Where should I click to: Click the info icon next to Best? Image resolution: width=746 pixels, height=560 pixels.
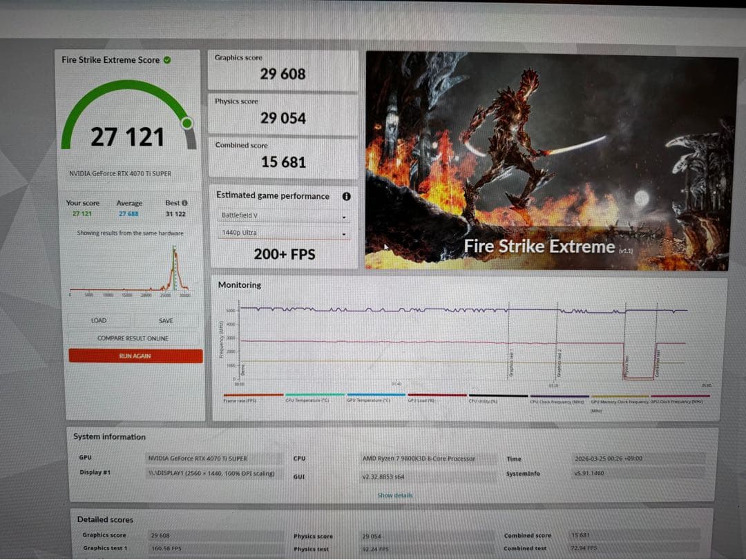click(x=184, y=203)
